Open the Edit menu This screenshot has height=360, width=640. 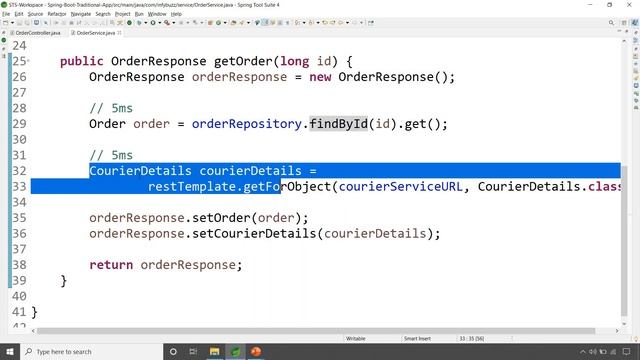(x=19, y=14)
